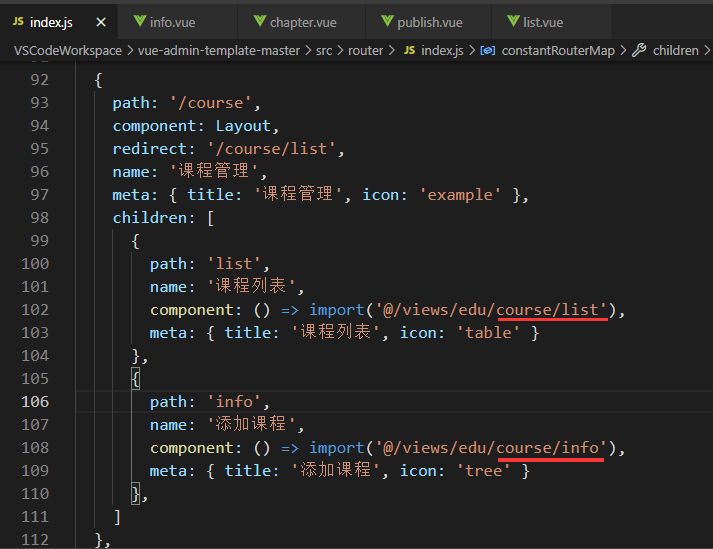Select constantRouterMap breadcrumb symbol
713x549 pixels.
[558, 50]
